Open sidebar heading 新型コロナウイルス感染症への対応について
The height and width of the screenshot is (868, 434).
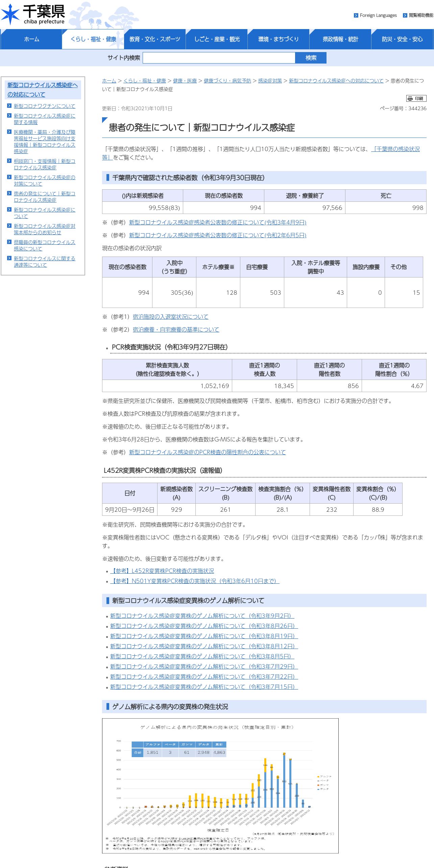tap(43, 90)
